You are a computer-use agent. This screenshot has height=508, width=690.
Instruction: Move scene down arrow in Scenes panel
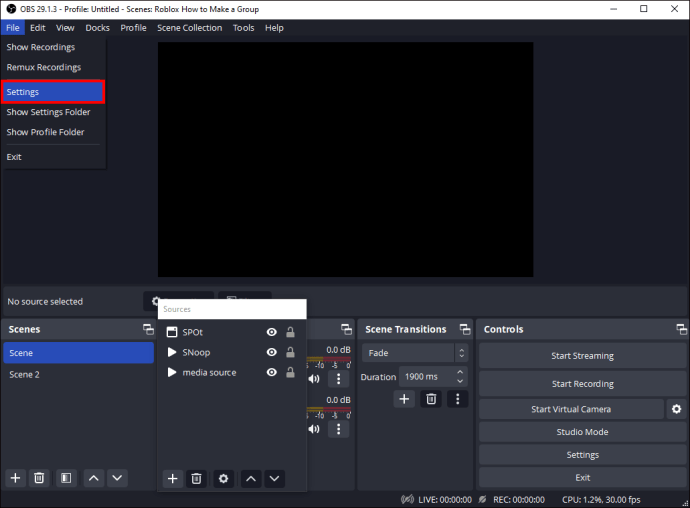tap(117, 478)
